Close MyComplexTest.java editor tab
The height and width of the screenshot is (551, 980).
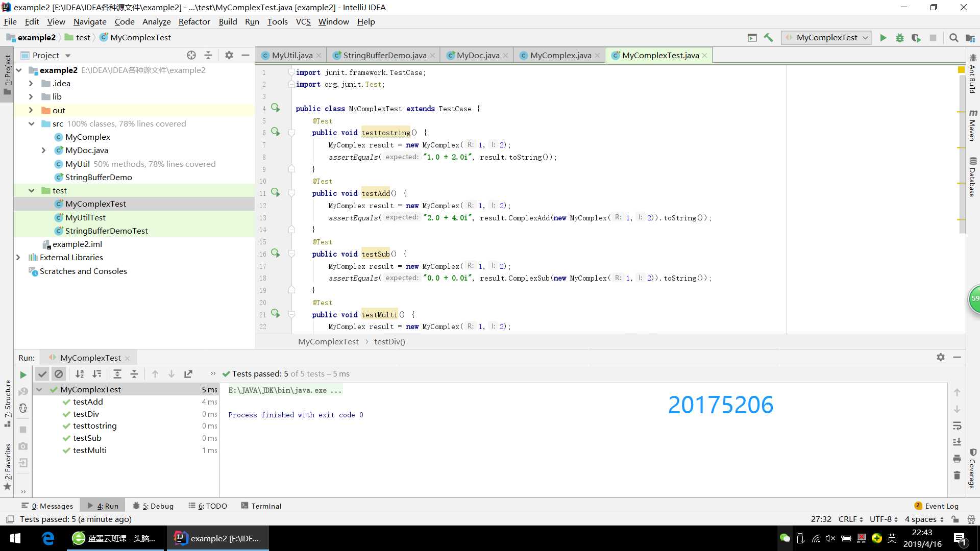705,56
